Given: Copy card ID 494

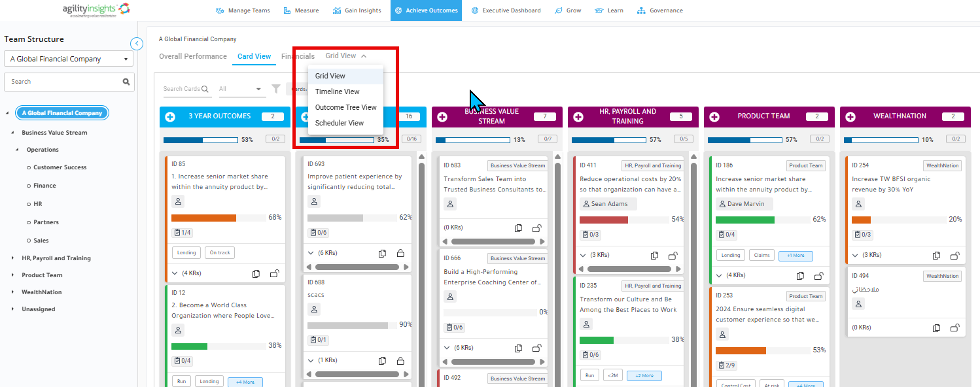Looking at the screenshot, I should (x=937, y=328).
